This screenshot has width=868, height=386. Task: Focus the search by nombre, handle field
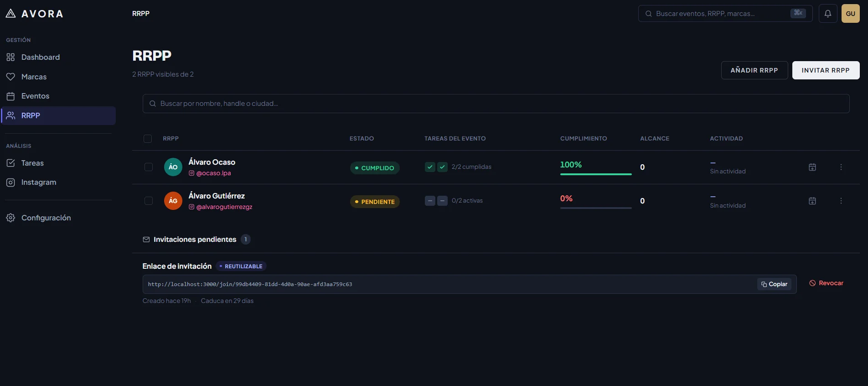[x=496, y=104]
